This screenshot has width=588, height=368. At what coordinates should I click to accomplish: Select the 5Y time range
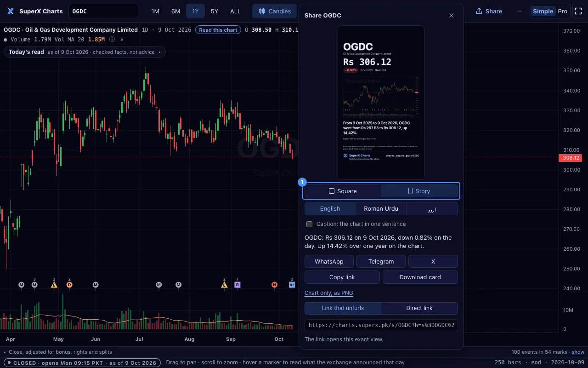coord(215,11)
